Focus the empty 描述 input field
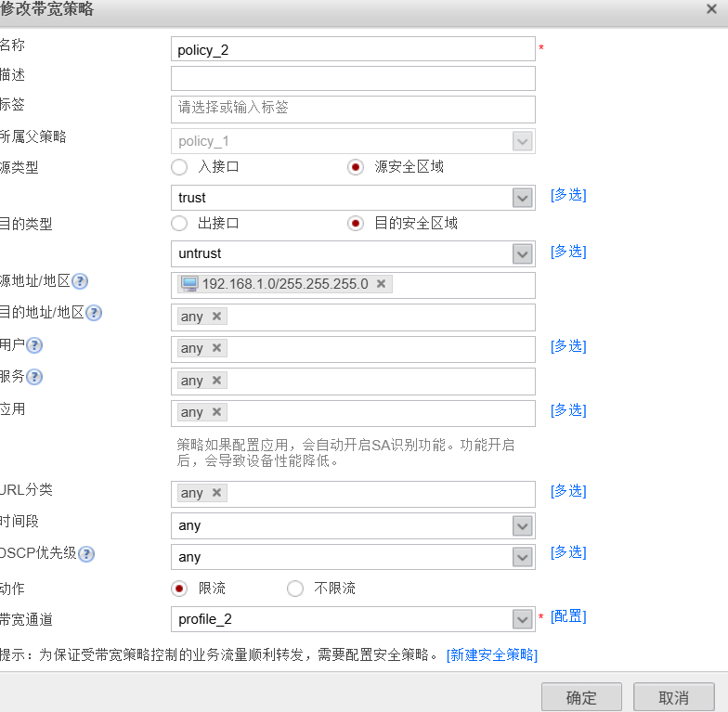Screen dimensions: 728x712 (x=353, y=78)
